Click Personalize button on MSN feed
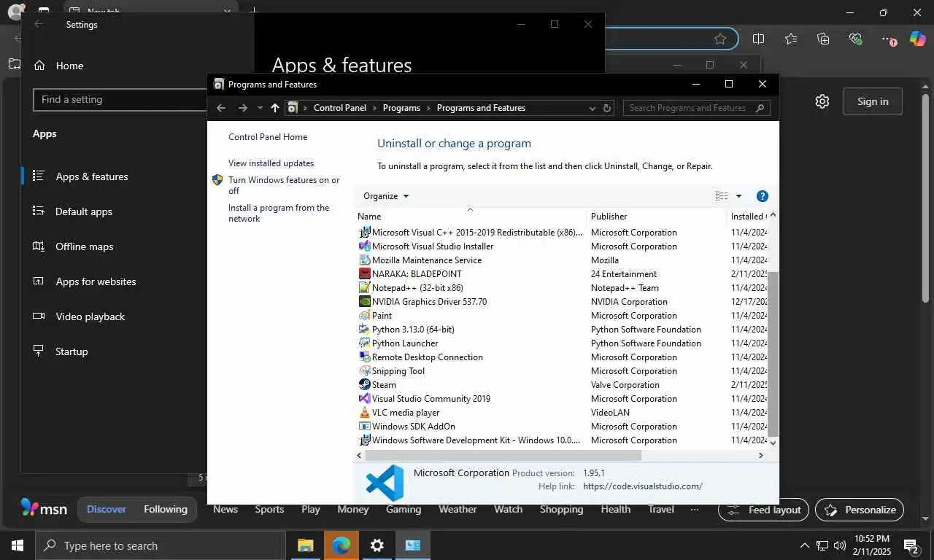This screenshot has height=560, width=934. click(x=860, y=510)
